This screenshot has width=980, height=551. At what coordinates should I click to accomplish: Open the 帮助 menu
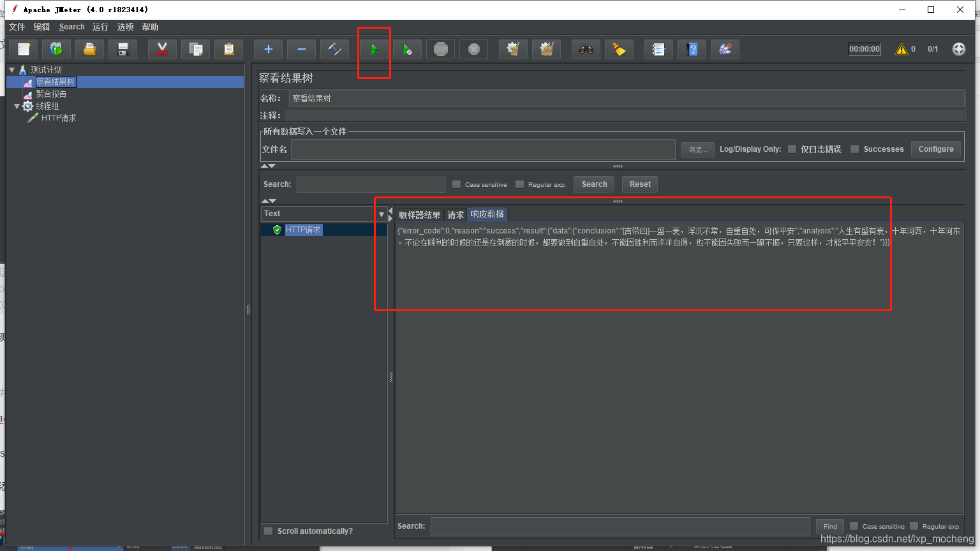tap(150, 27)
